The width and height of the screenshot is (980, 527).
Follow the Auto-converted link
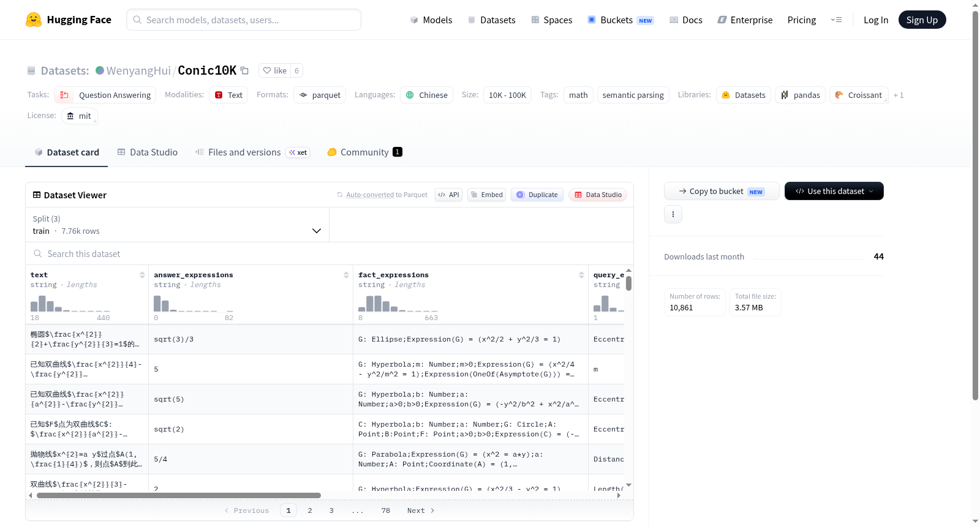point(370,195)
